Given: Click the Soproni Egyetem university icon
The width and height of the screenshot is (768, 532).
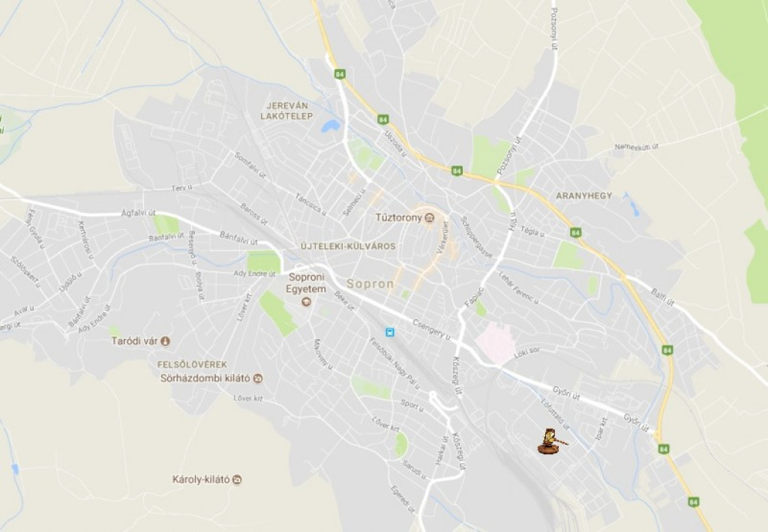Looking at the screenshot, I should pos(307,301).
